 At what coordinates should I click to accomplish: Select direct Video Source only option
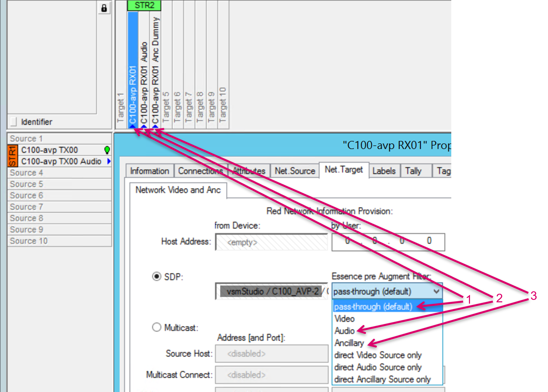click(378, 355)
